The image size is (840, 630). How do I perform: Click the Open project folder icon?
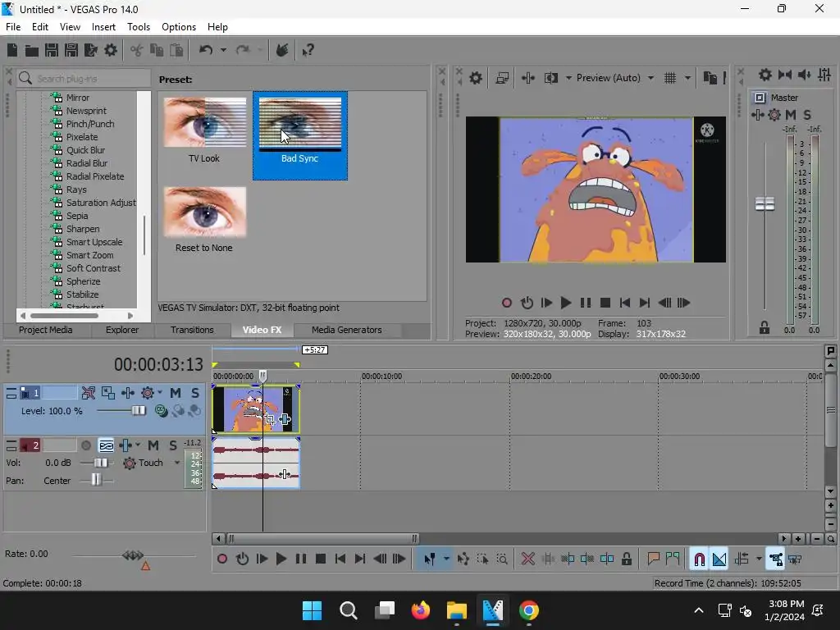tap(32, 50)
